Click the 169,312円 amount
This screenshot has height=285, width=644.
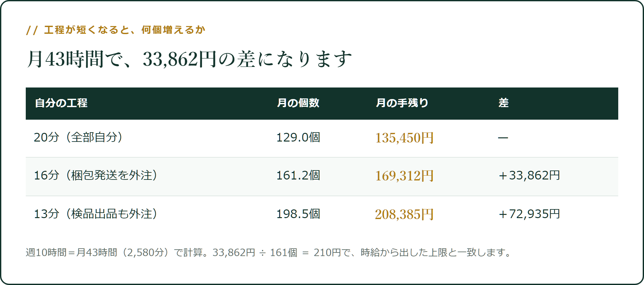pyautogui.click(x=404, y=176)
